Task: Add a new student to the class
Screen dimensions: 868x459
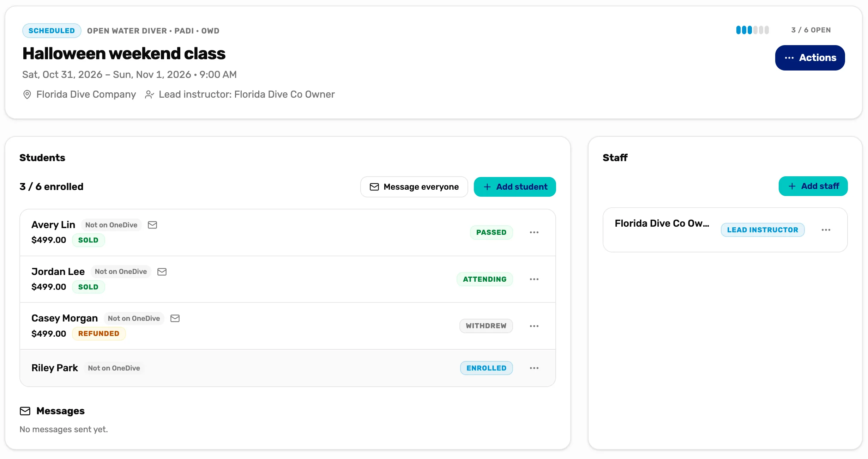Action: coord(515,187)
